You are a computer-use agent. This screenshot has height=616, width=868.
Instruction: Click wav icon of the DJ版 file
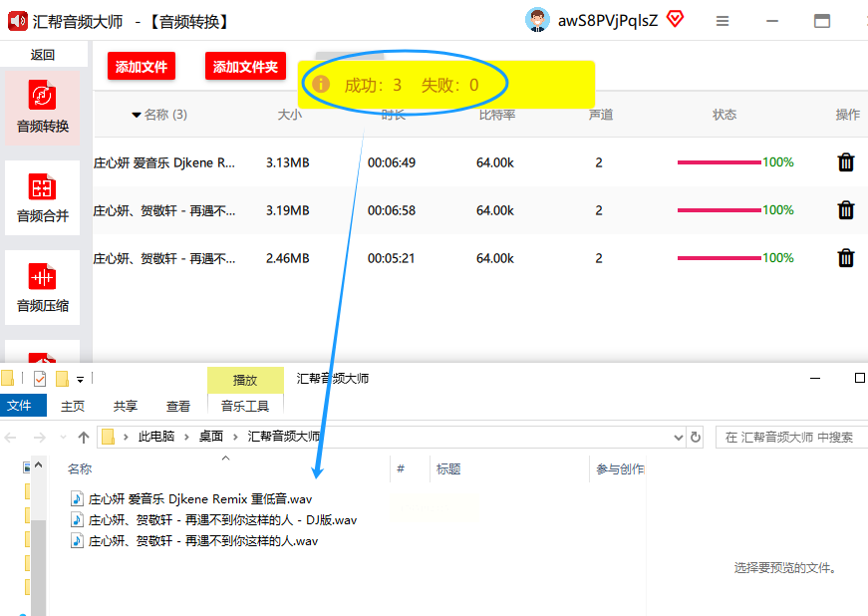pyautogui.click(x=77, y=519)
